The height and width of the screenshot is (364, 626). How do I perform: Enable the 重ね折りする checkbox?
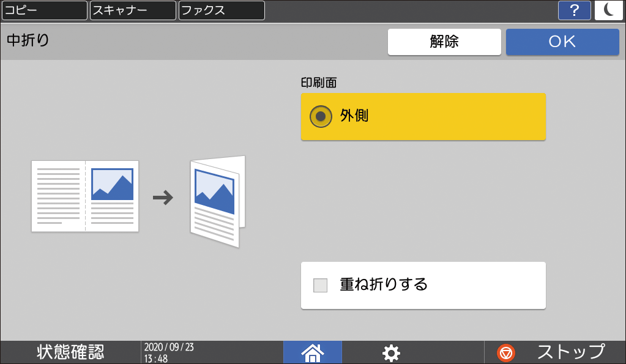click(321, 285)
